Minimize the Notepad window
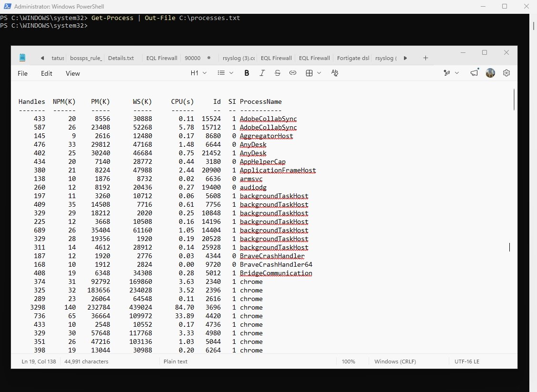This screenshot has width=537, height=392. coord(463,52)
